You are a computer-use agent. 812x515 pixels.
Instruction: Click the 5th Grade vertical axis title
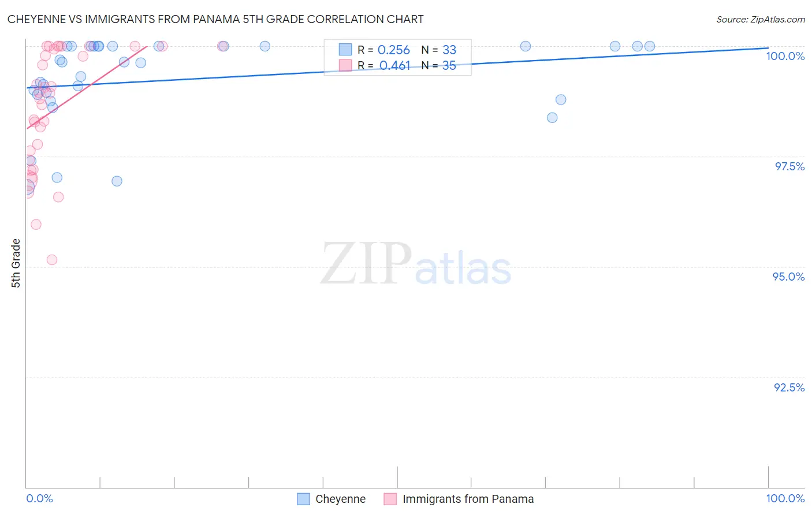click(16, 263)
